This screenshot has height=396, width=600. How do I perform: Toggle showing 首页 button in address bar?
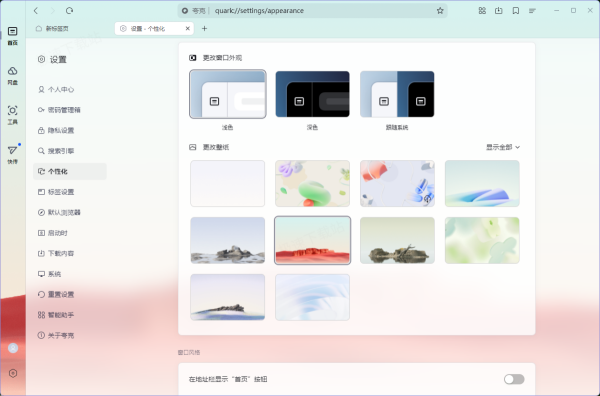point(514,379)
